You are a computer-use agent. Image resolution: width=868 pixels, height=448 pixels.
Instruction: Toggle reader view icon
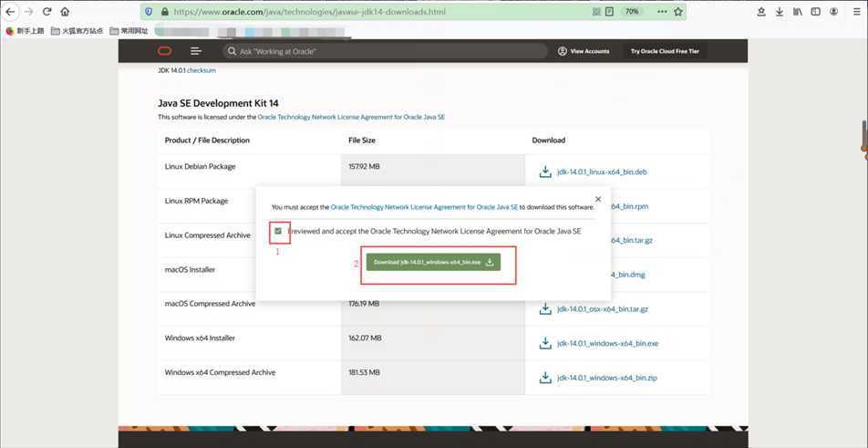point(609,11)
